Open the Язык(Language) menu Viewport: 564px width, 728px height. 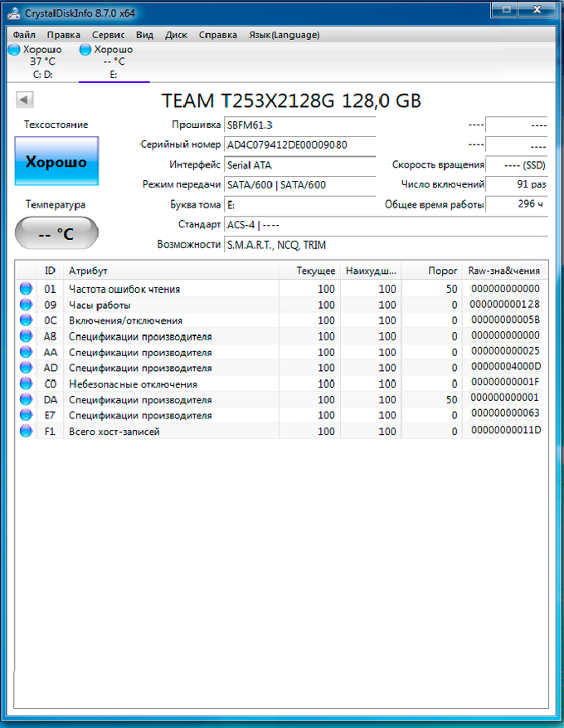point(284,35)
